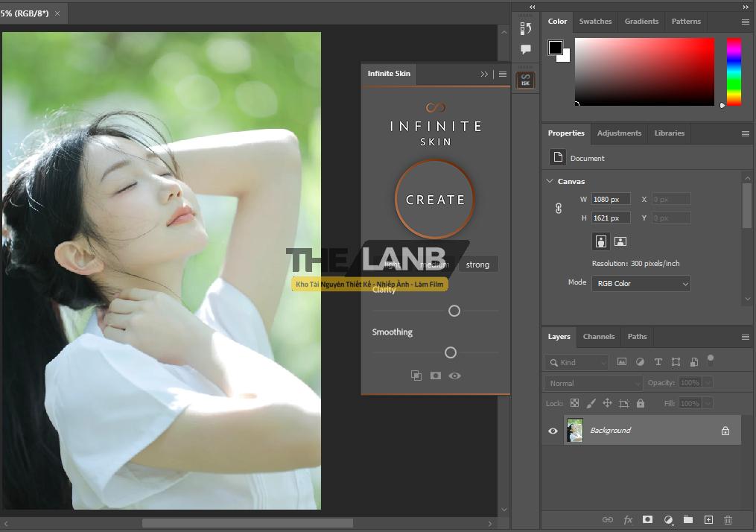
Task: Choose the strong intensity button
Action: [x=477, y=265]
